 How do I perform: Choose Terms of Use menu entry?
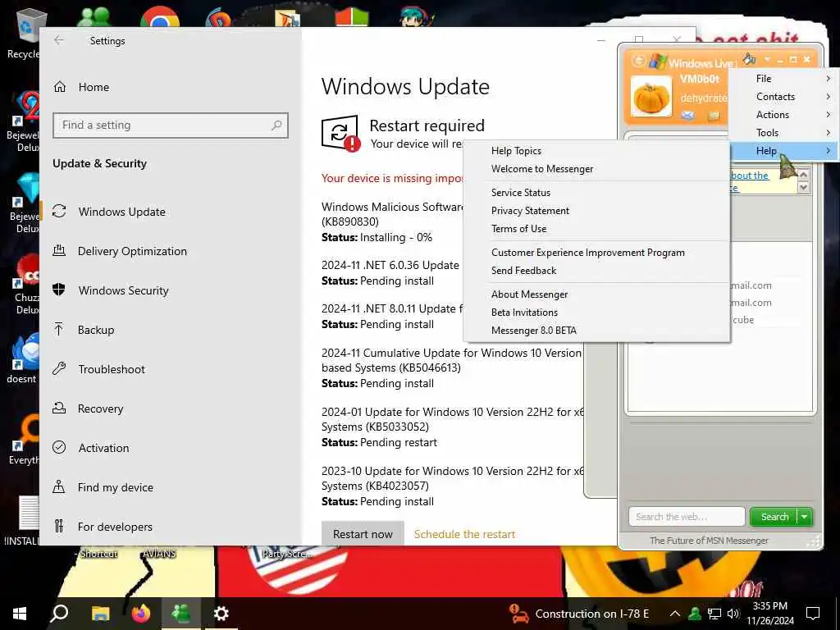pyautogui.click(x=596, y=229)
